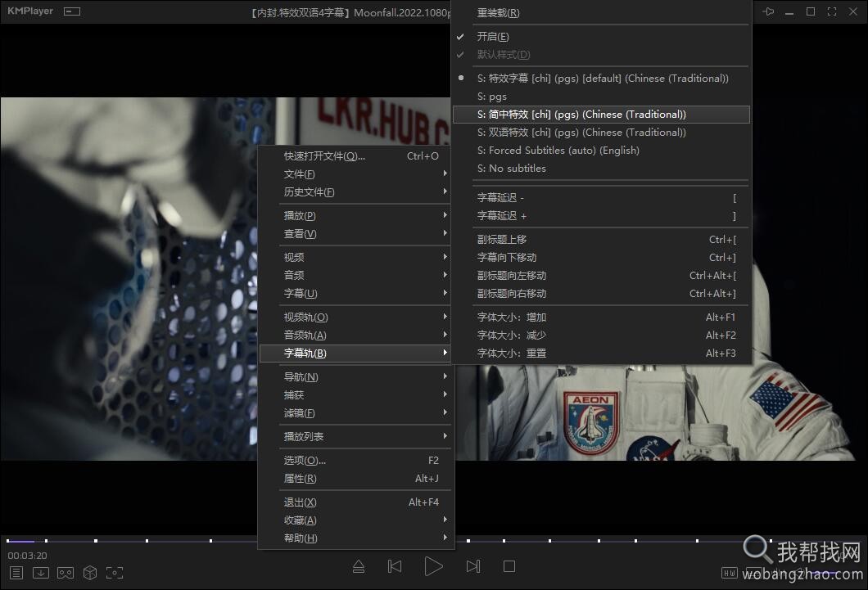Screen dimensions: 868x590
Task: Open the 捕获 submenu
Action: click(x=356, y=395)
